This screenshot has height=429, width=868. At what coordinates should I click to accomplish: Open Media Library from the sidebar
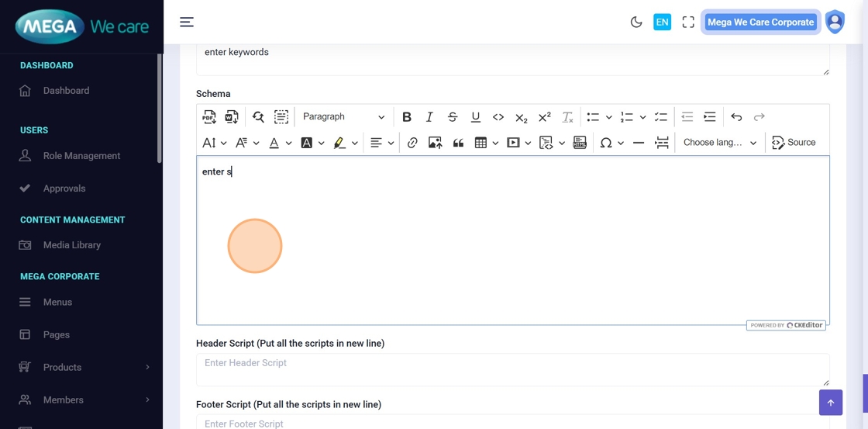(71, 245)
